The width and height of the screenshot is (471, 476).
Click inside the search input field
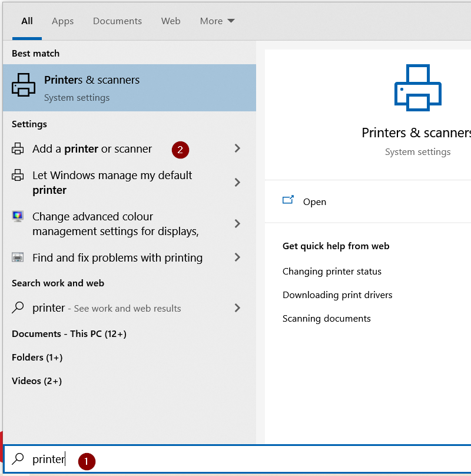click(118, 459)
